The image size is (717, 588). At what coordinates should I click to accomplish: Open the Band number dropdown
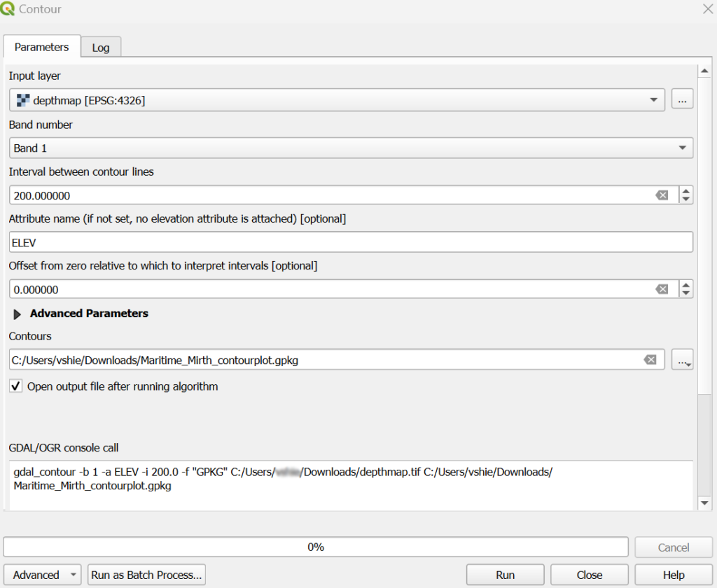coord(351,148)
